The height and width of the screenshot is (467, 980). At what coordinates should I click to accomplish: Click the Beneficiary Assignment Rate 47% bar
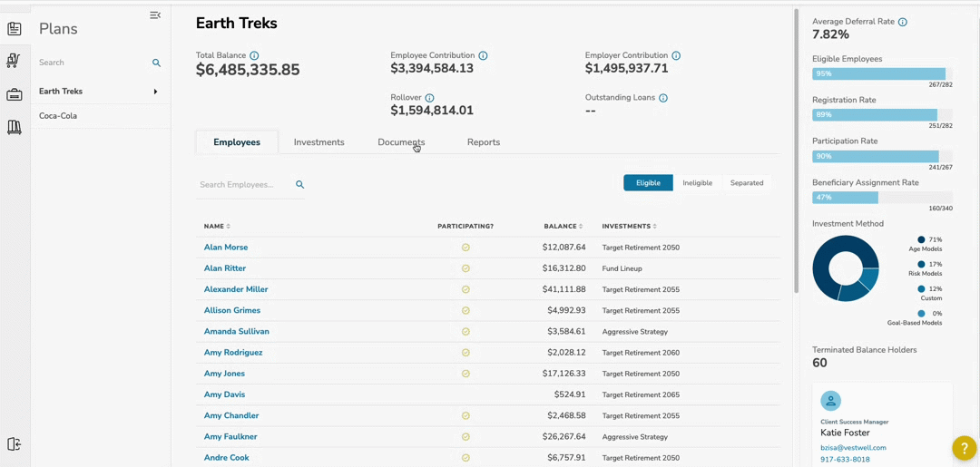click(883, 198)
